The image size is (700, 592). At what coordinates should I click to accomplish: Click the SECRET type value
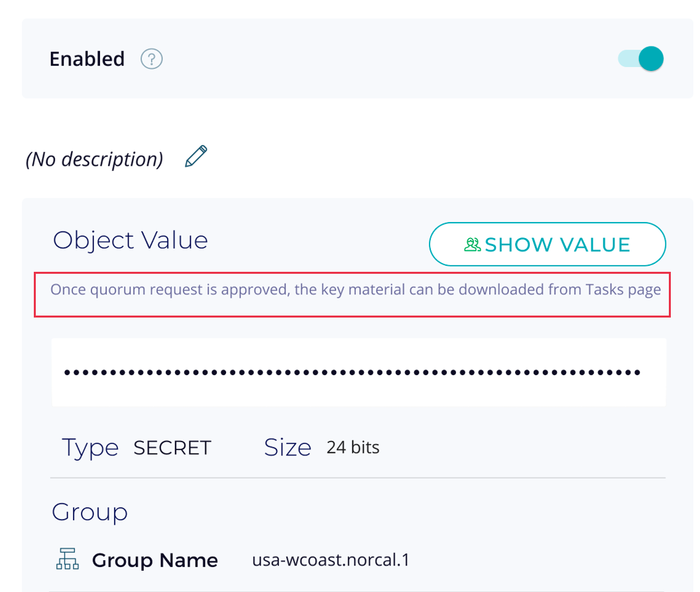(172, 448)
